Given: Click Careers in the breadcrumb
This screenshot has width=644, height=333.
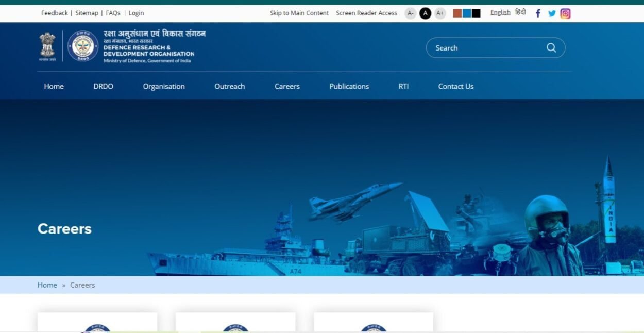Looking at the screenshot, I should (x=82, y=285).
